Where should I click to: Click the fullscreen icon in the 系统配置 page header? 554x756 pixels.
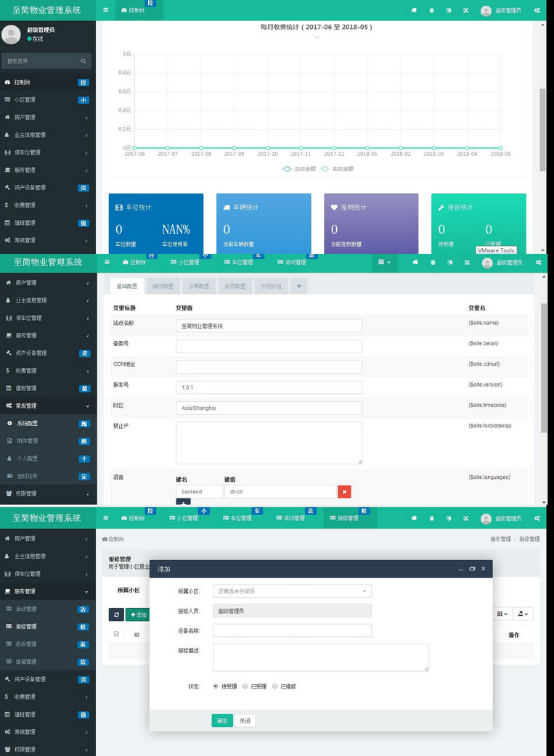point(467,263)
